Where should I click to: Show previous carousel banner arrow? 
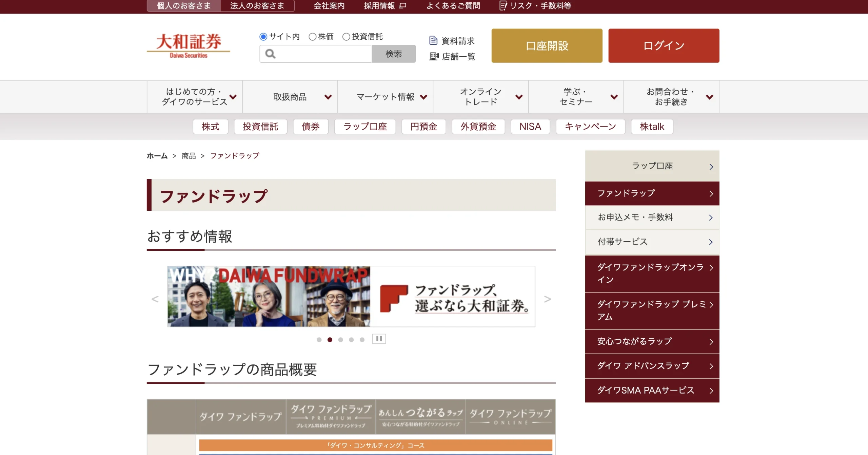[x=155, y=299]
